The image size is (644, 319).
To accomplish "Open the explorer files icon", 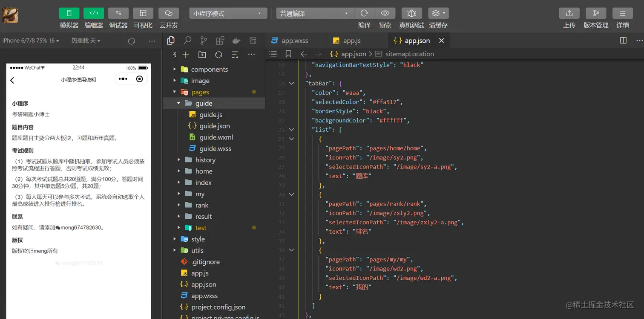I will [171, 41].
